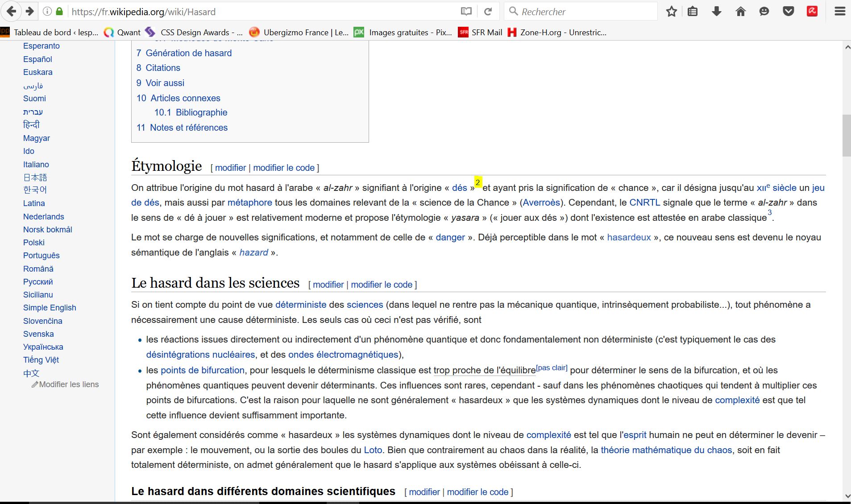Click modifier link next to Étymologie
Viewport: 851px width, 504px height.
click(x=230, y=168)
